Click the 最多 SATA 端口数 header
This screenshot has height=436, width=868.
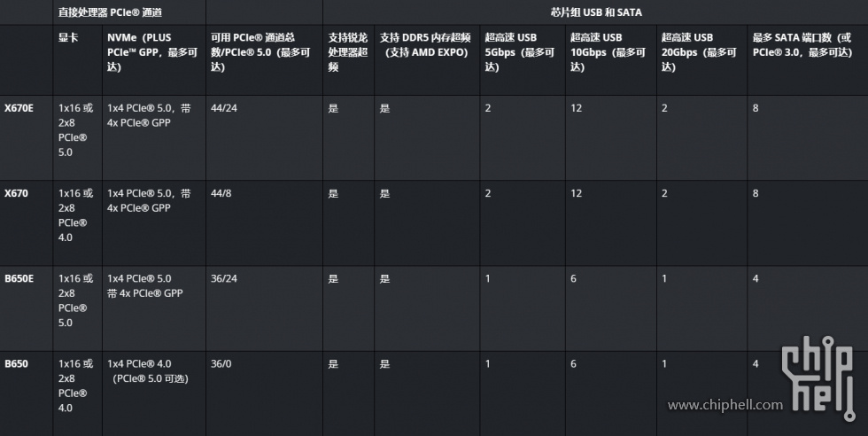click(x=802, y=45)
